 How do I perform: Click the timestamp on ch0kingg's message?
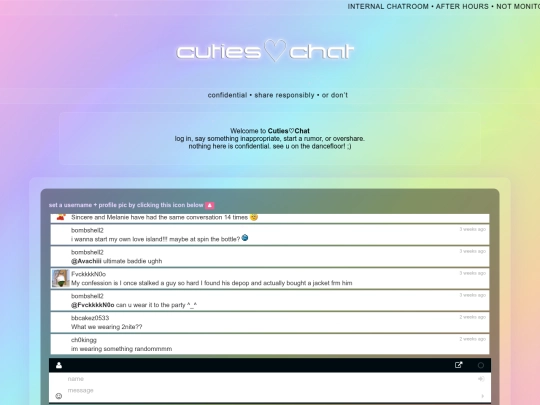(x=472, y=339)
